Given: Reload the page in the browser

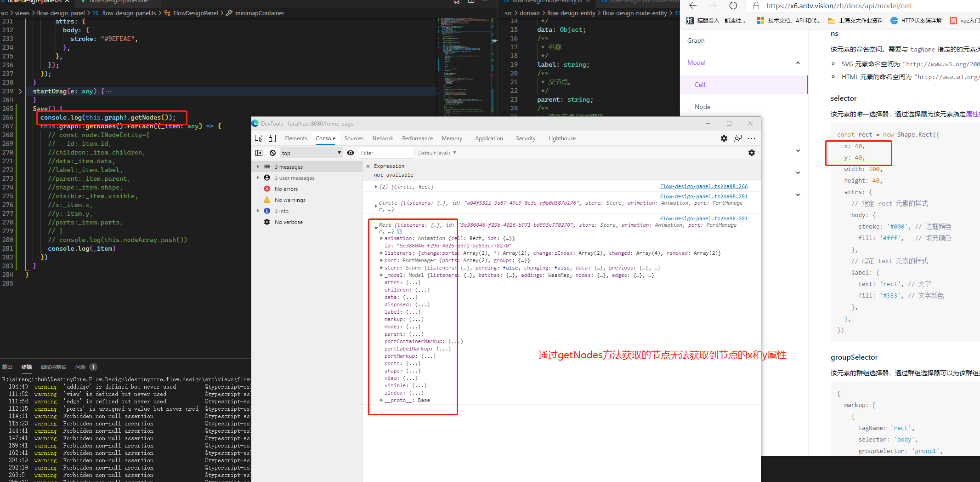Looking at the screenshot, I should pyautogui.click(x=733, y=6).
